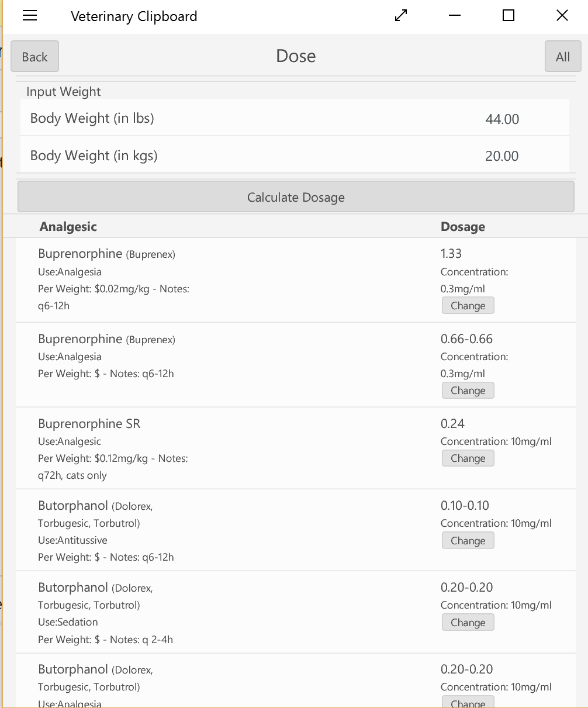Change concentration for Buprenorphine SR
Image resolution: width=588 pixels, height=708 pixels.
click(468, 458)
